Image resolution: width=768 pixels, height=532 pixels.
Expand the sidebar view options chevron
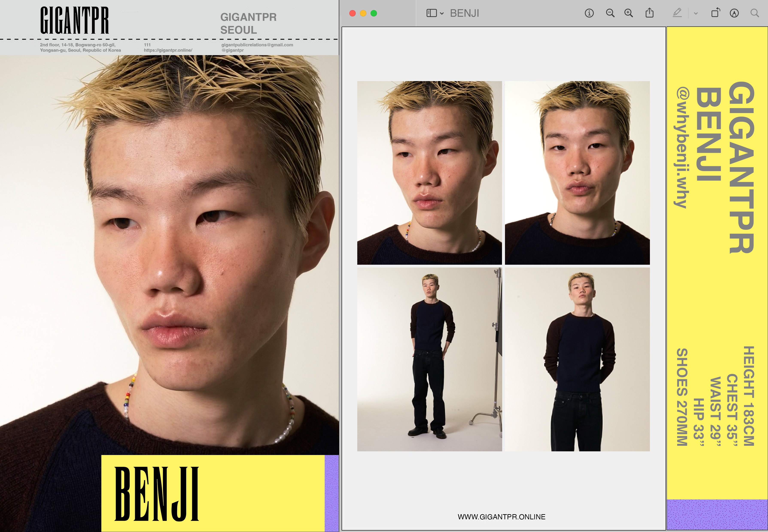[442, 14]
